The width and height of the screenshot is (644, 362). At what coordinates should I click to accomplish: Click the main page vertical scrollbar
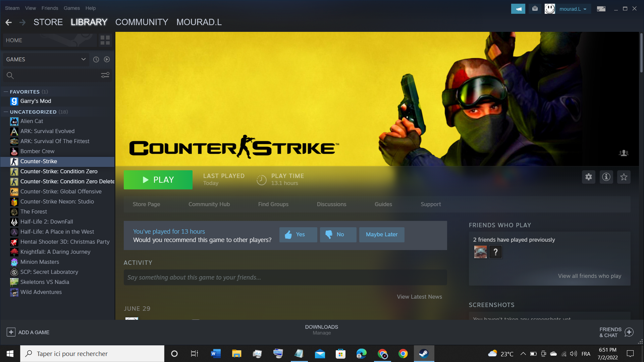[641, 53]
